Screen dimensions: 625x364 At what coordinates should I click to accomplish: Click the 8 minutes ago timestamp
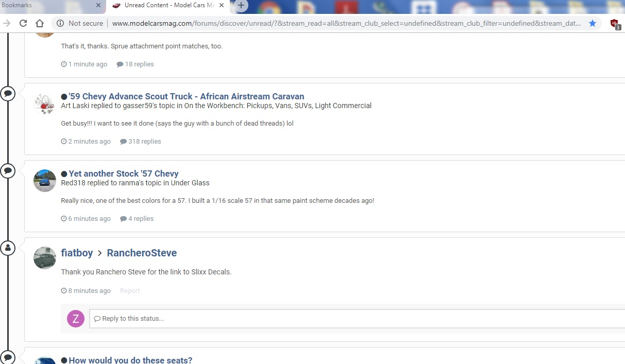86,291
